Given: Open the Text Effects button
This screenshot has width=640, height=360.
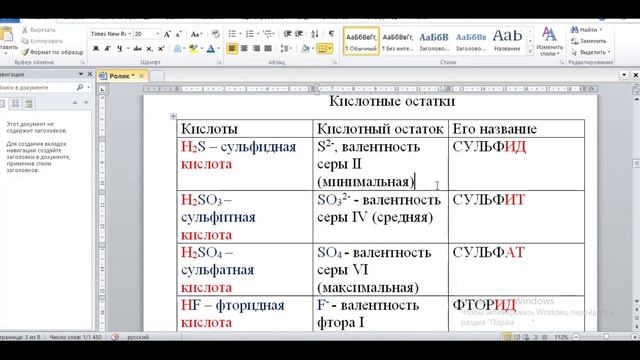Looking at the screenshot, I should [x=178, y=49].
